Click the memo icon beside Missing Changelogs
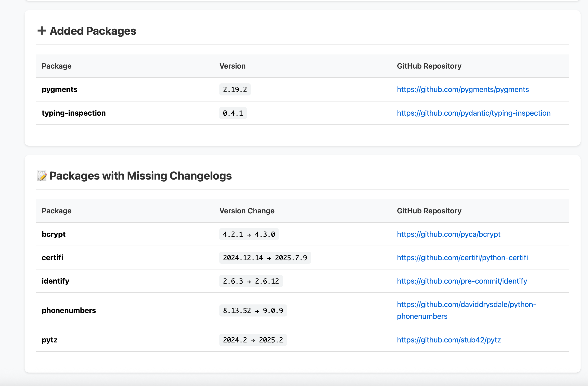 [42, 176]
